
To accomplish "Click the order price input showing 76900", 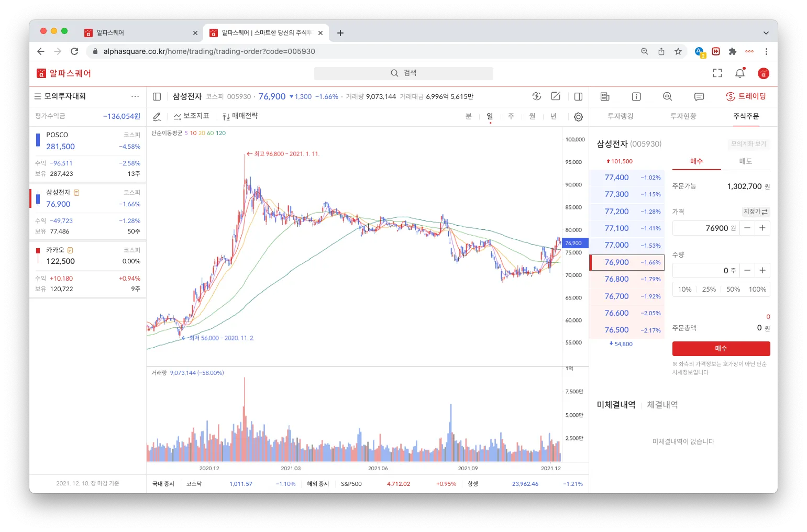I will (x=706, y=228).
